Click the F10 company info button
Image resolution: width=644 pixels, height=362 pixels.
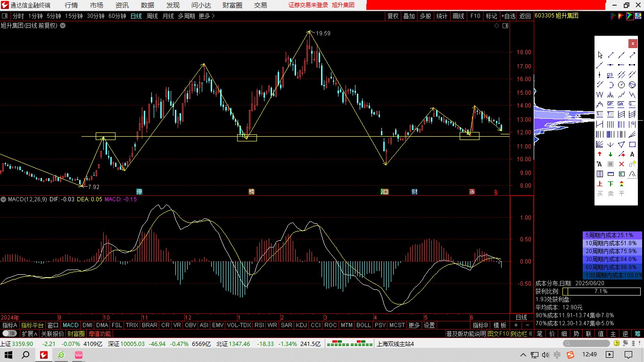click(475, 16)
